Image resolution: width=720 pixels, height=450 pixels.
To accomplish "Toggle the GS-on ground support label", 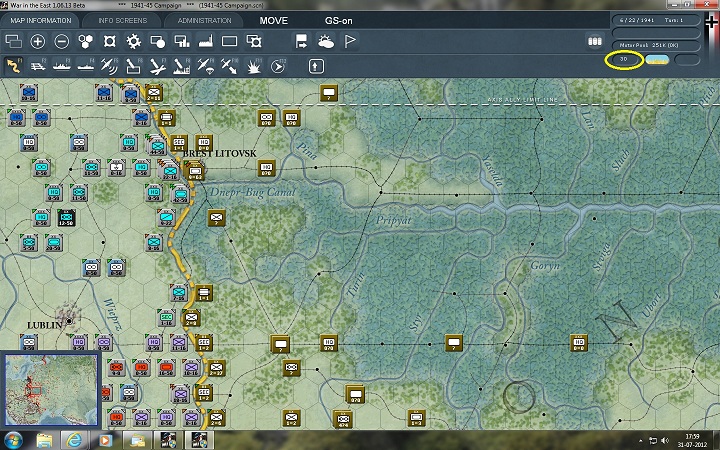I will coord(338,21).
